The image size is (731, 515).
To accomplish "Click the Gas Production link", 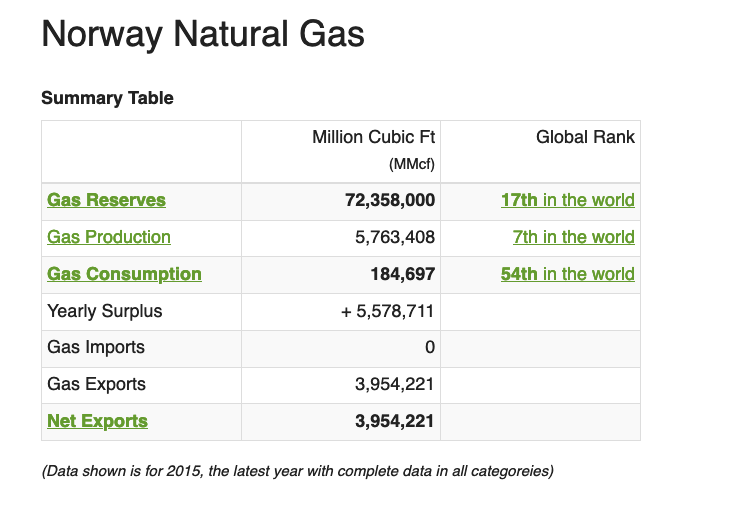I will tap(109, 237).
